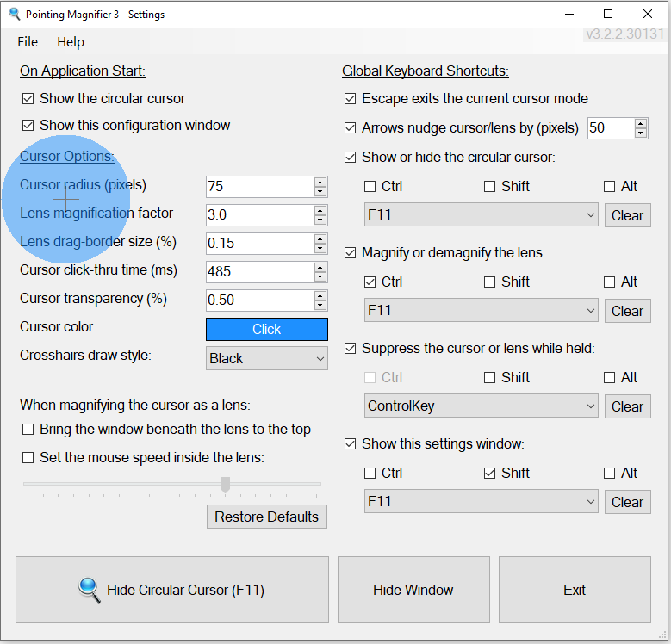Increase Cursor transparency with up arrow

pyautogui.click(x=320, y=296)
